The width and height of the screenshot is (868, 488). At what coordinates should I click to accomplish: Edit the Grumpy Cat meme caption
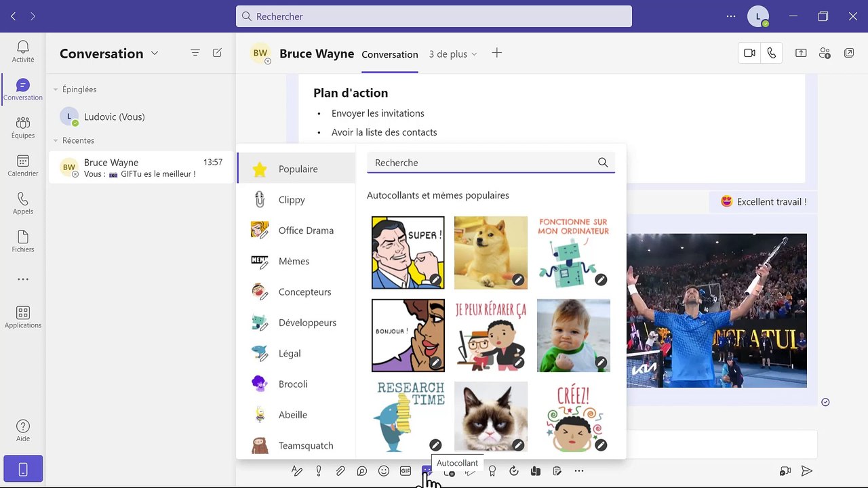click(x=518, y=445)
